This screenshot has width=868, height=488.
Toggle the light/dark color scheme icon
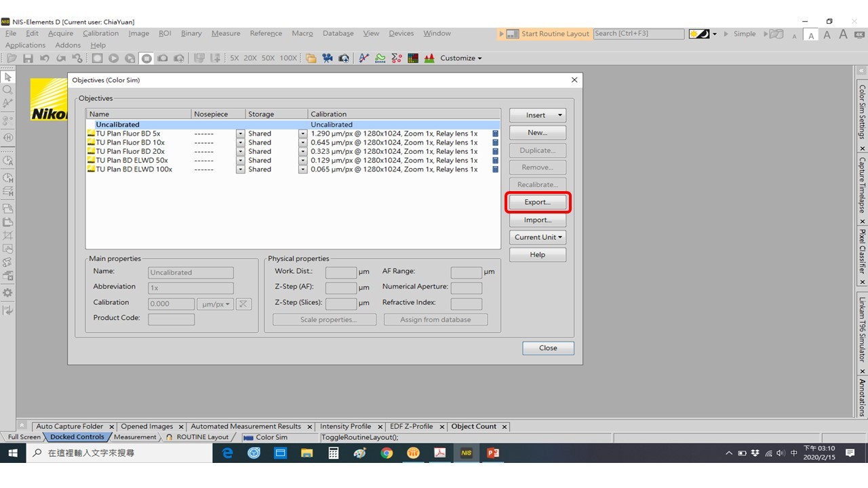[x=699, y=34]
